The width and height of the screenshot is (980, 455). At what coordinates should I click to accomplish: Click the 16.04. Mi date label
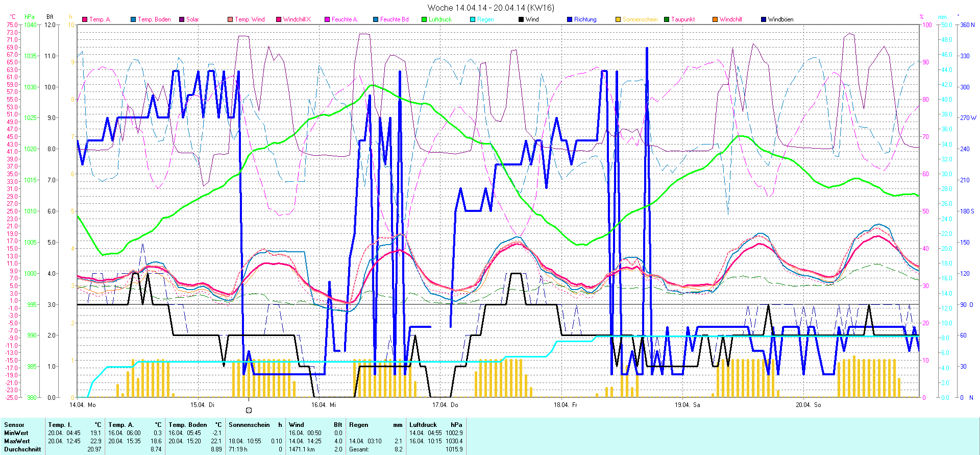click(x=324, y=405)
